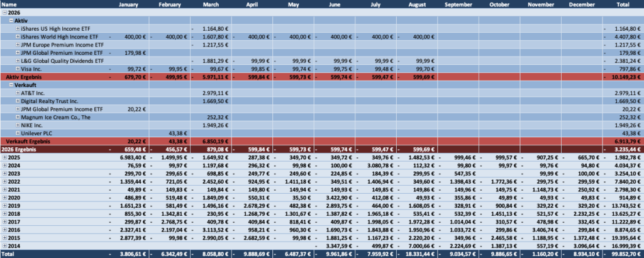Select the March column header

pyautogui.click(x=211, y=4)
